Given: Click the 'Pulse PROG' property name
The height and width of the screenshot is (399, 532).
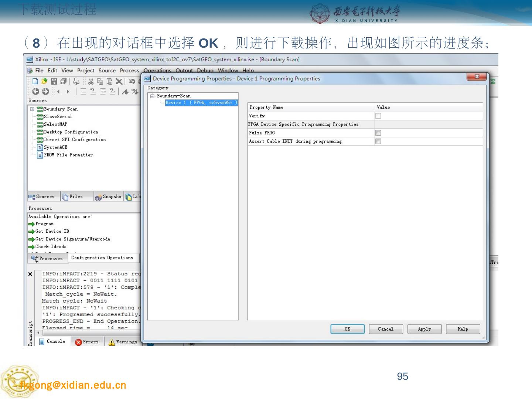Looking at the screenshot, I should [262, 133].
